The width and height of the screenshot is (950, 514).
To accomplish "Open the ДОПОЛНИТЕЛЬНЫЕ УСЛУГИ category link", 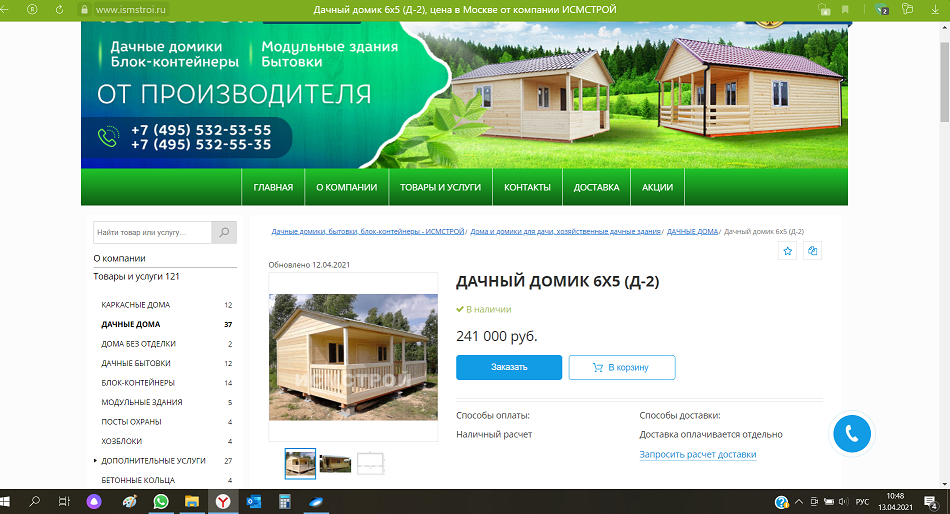I will [153, 461].
